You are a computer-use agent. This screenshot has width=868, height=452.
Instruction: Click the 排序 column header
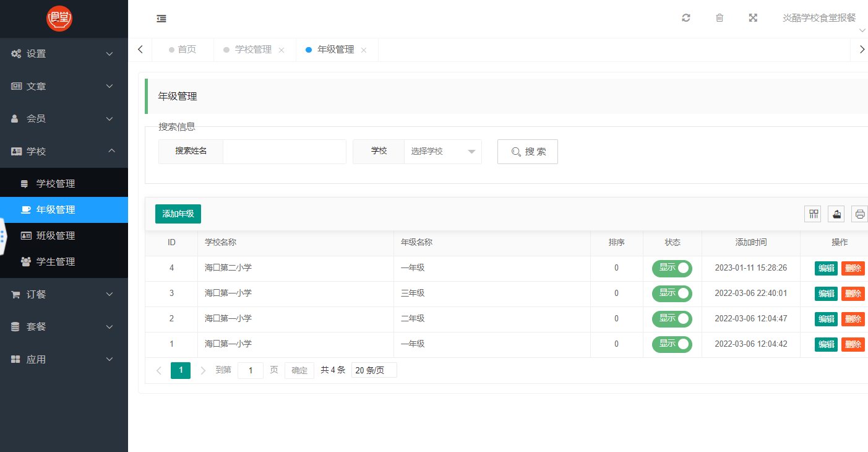click(616, 243)
